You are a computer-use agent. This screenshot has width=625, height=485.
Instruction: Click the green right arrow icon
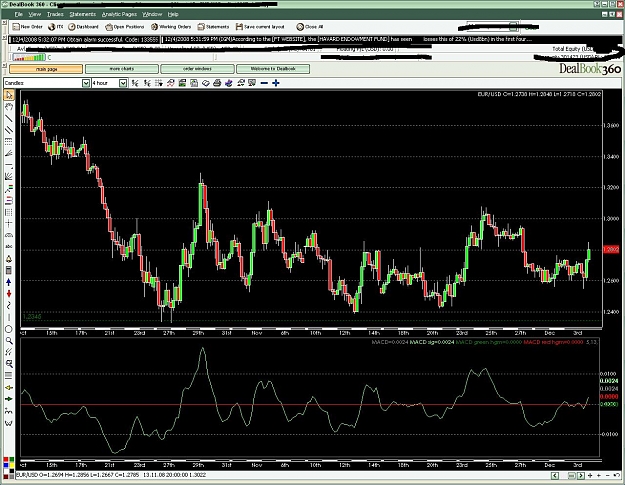(8, 399)
